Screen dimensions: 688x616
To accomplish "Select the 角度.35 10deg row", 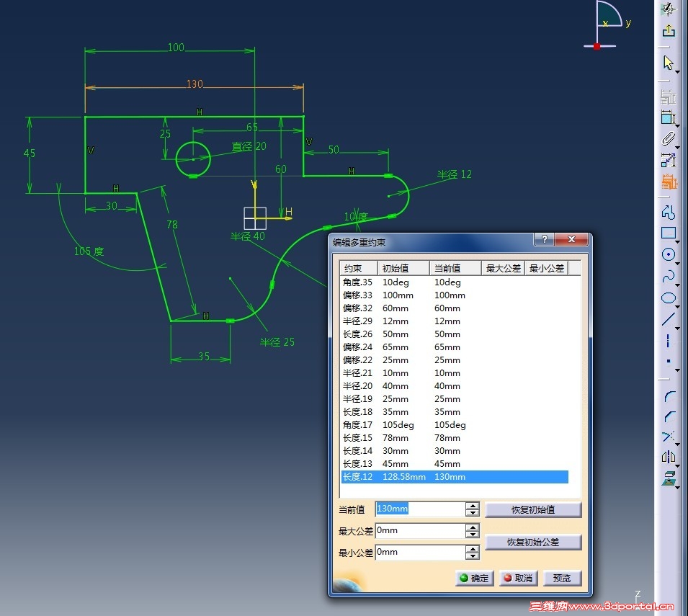I will (x=455, y=282).
